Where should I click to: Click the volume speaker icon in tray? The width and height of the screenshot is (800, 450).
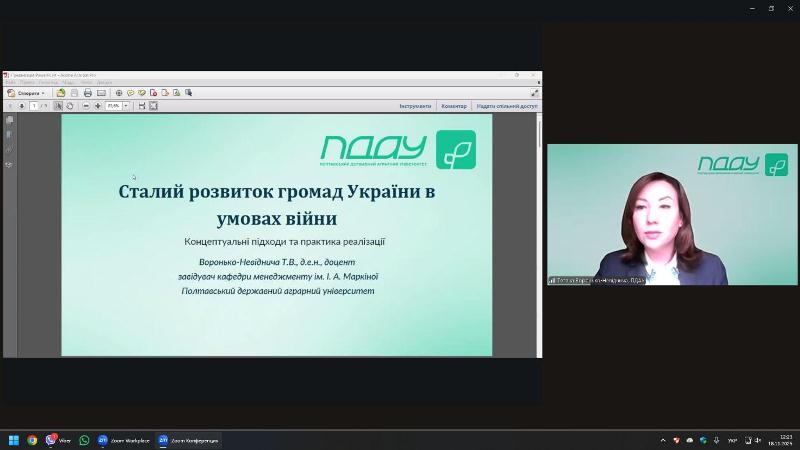tap(758, 440)
